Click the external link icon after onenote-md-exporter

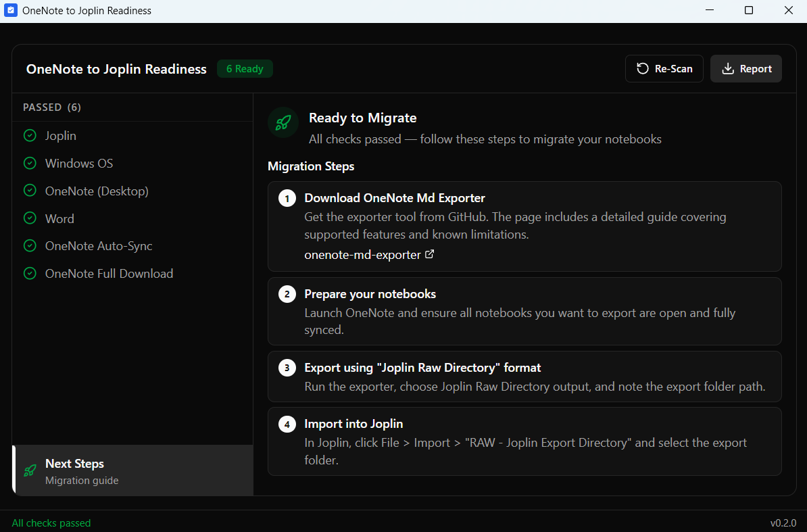[429, 255]
